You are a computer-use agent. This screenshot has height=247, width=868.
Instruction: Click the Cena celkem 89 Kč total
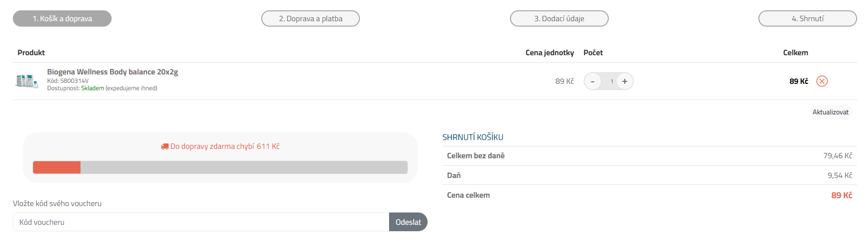pyautogui.click(x=841, y=195)
